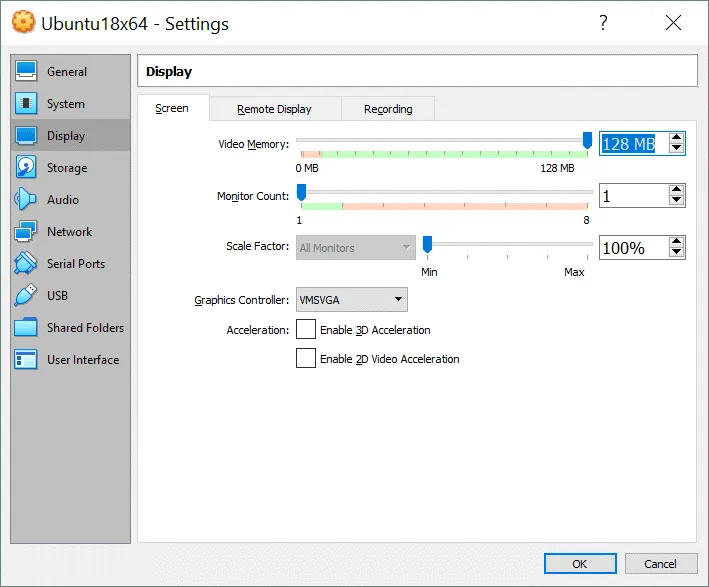
Task: Open the USB settings icon
Action: (27, 296)
